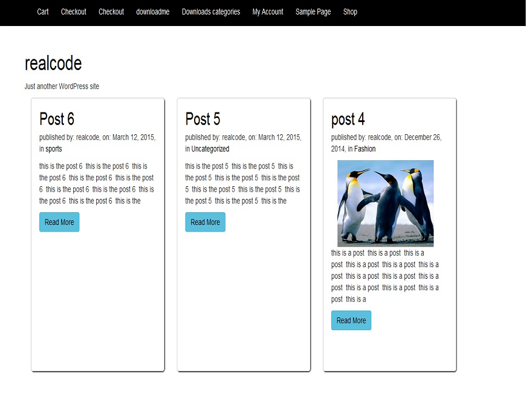532x399 pixels.
Task: Visit the Sample Page link
Action: 313,11
